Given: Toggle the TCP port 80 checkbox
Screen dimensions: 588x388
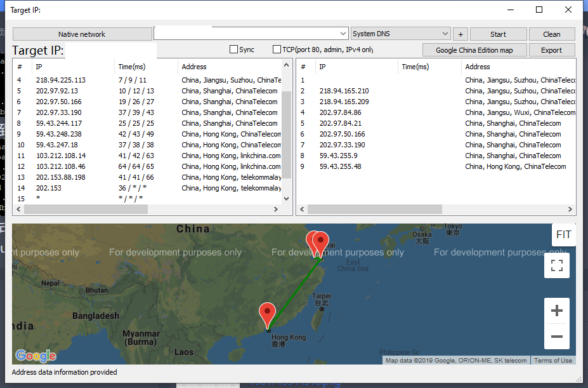Looking at the screenshot, I should click(x=277, y=50).
